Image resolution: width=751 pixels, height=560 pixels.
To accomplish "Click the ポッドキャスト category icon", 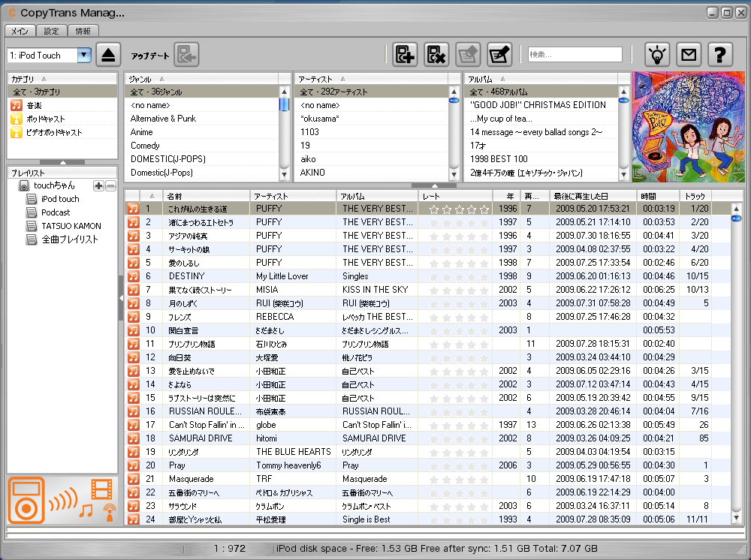I will pyautogui.click(x=17, y=119).
